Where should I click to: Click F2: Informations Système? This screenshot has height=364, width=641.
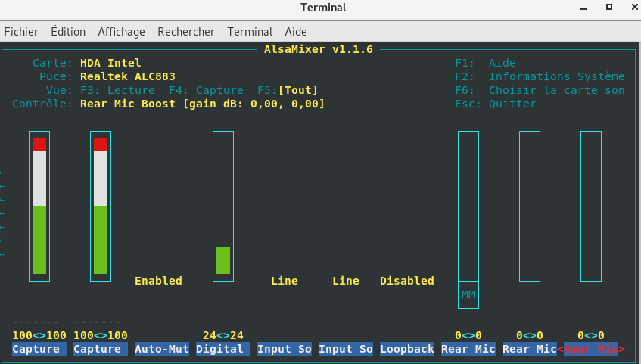click(540, 76)
